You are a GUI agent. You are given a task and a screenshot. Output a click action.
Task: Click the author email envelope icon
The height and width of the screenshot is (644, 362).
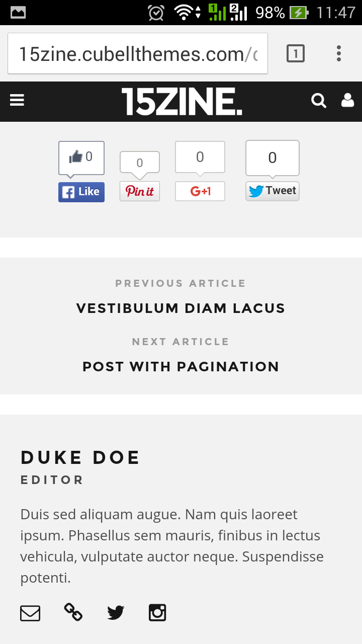point(30,613)
